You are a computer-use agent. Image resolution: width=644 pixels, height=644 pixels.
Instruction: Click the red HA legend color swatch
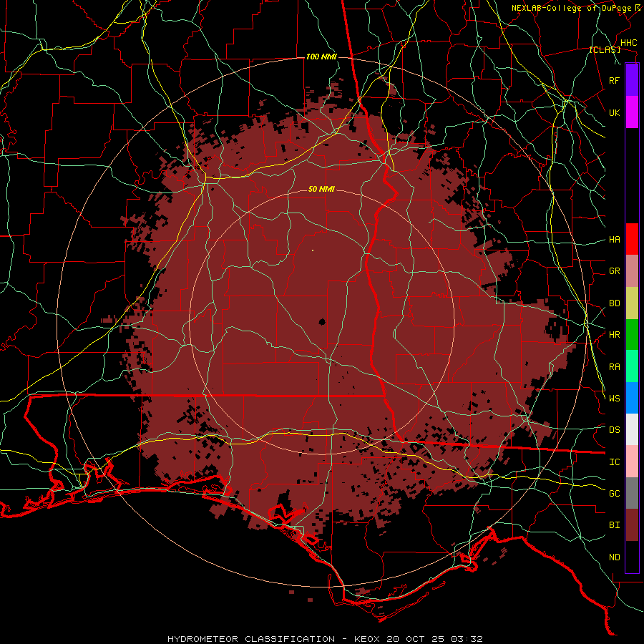[x=632, y=239]
